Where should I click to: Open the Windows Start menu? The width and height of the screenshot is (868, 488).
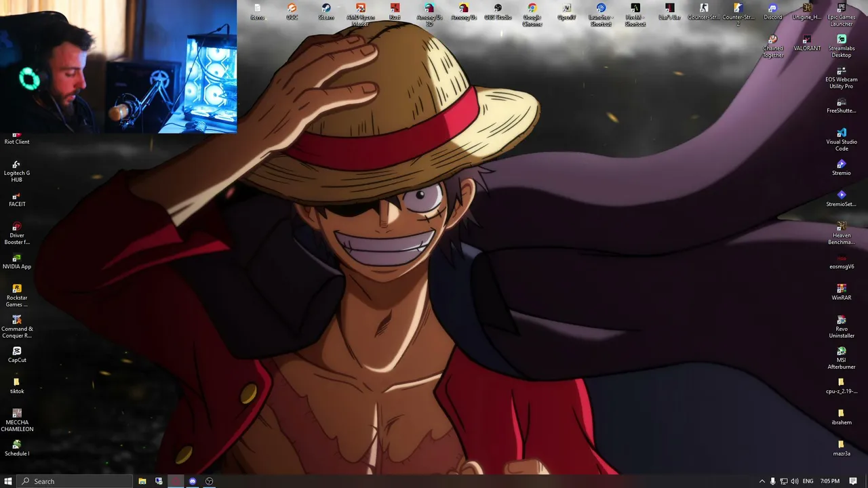coord(8,481)
